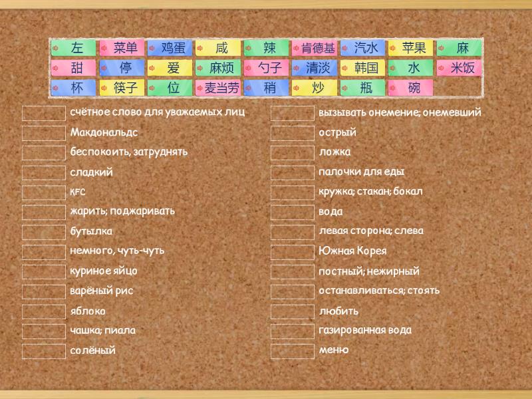Select the answer box beside бутылка
Image resolution: width=532 pixels, height=399 pixels.
point(44,232)
